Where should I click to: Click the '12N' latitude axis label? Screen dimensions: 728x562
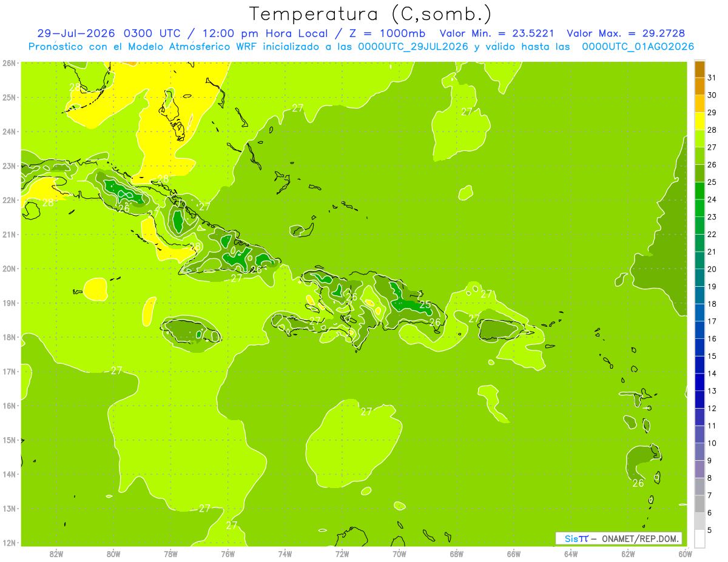tap(9, 543)
